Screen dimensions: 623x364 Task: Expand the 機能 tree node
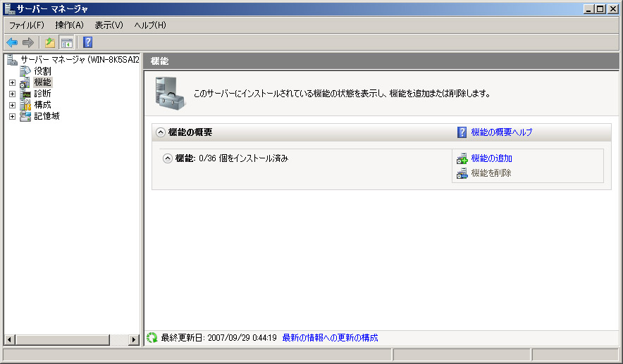point(12,82)
